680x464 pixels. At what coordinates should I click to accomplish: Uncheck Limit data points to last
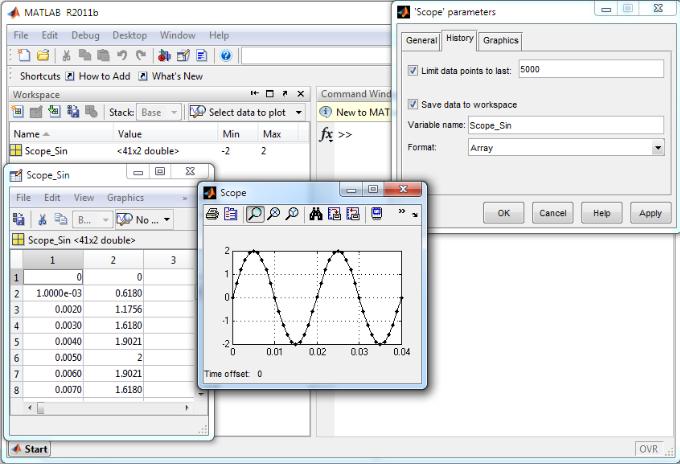pos(413,70)
